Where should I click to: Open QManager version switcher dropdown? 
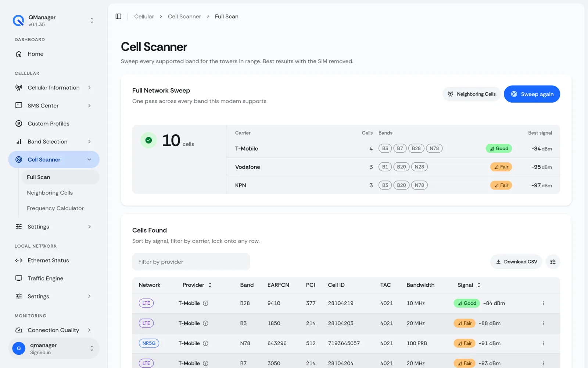54,21
